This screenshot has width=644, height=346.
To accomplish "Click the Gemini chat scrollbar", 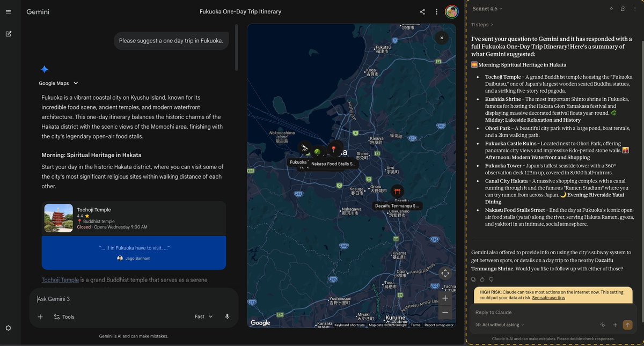I will pos(237,47).
